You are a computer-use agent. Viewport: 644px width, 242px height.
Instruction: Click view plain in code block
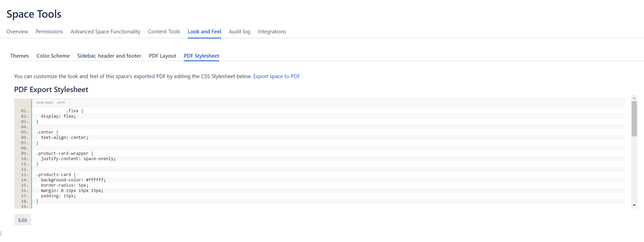coord(44,102)
